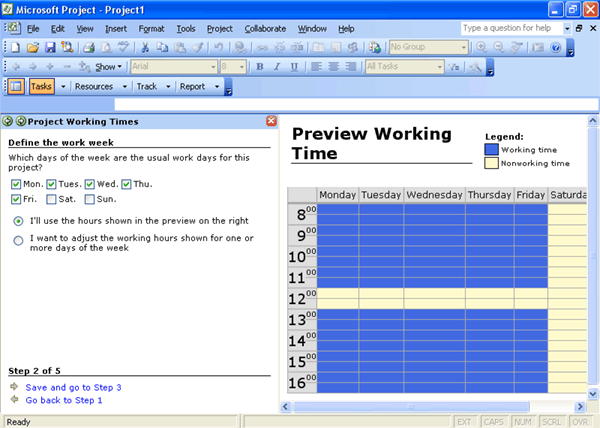Toggle the Project Guide pane icon
Screen dimensions: 600x428
pos(16,86)
